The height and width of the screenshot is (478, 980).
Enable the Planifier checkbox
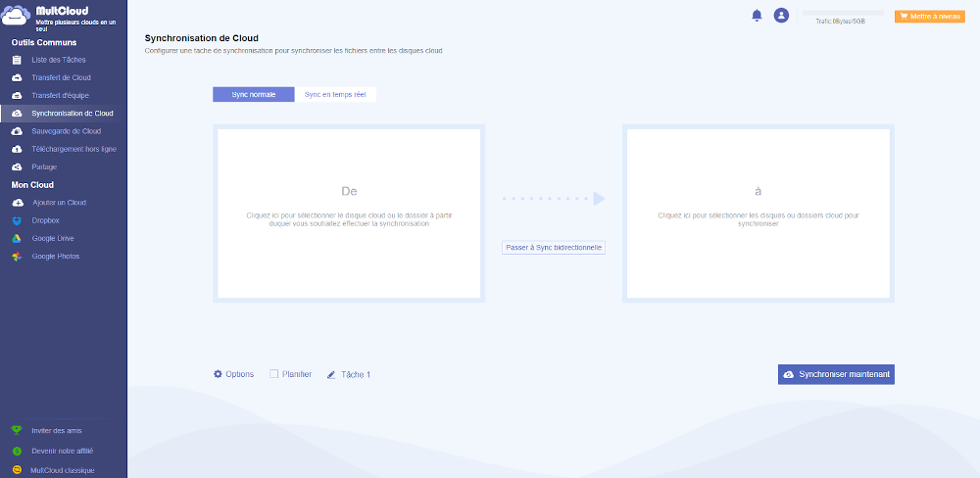274,374
